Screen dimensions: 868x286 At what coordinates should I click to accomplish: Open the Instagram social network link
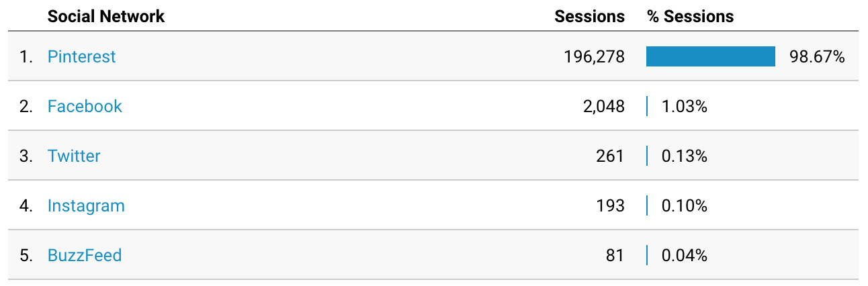pyautogui.click(x=86, y=206)
